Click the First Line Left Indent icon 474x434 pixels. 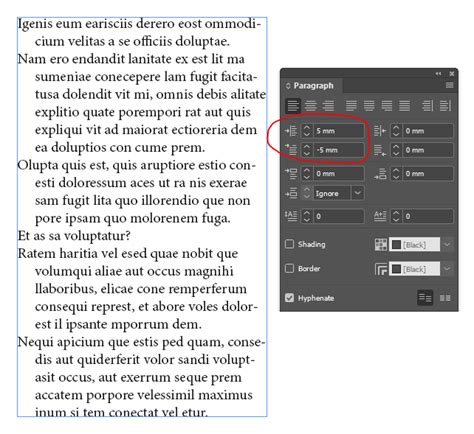click(x=291, y=150)
